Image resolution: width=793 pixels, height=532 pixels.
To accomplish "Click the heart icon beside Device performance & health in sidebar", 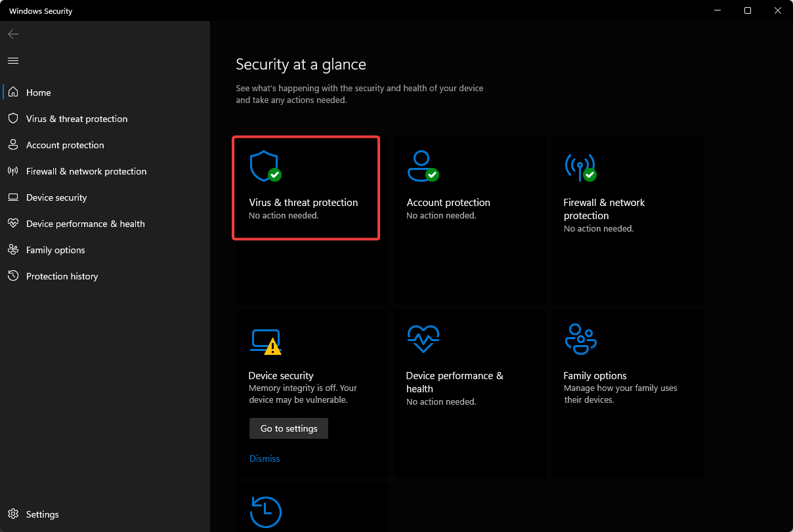I will [13, 224].
